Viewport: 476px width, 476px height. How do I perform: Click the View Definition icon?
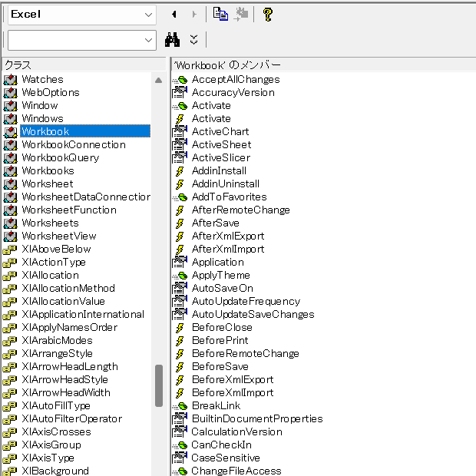[x=241, y=15]
